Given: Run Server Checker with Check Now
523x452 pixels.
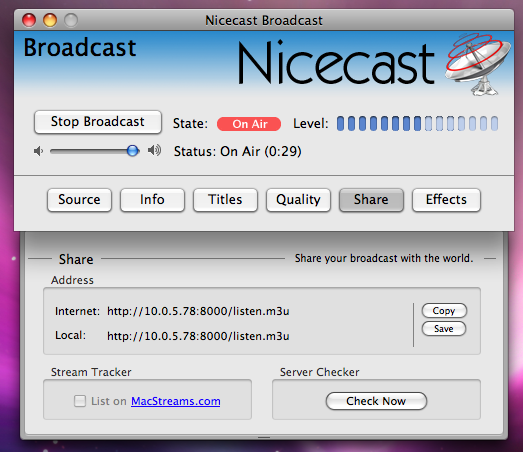Looking at the screenshot, I should click(x=376, y=401).
